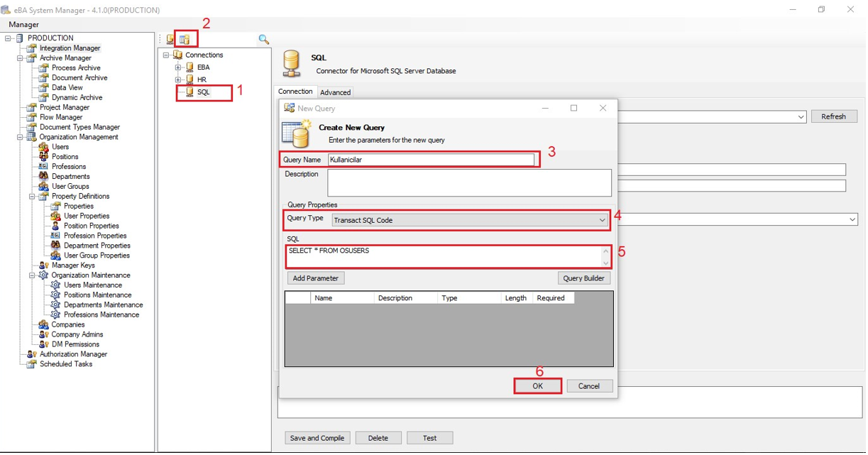This screenshot has height=455, width=868.
Task: Expand the HR connection node
Action: point(178,80)
